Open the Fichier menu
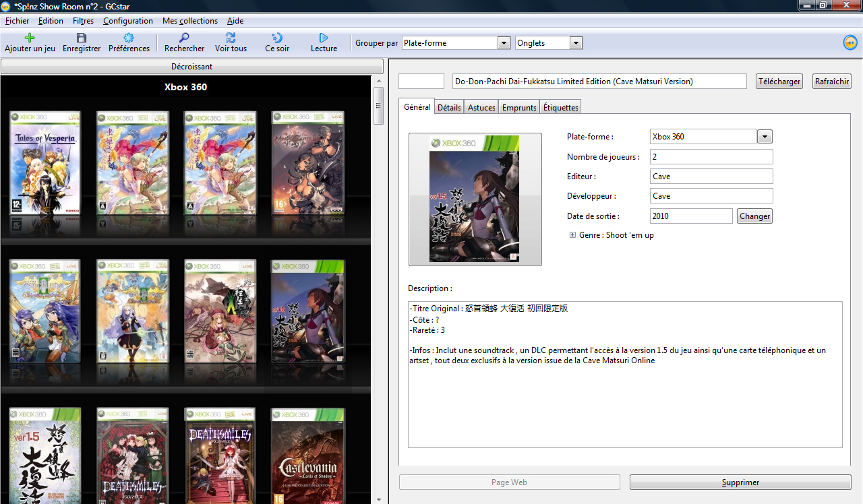This screenshot has width=863, height=504. pyautogui.click(x=17, y=21)
